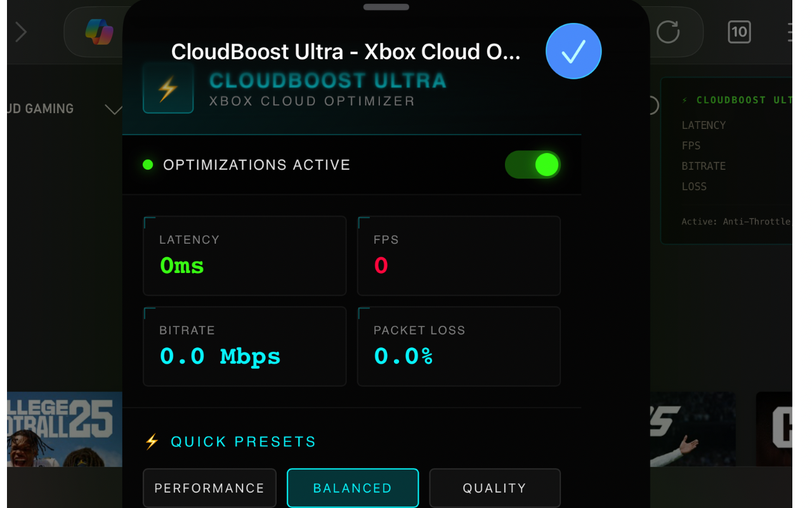Open the FPS stat card

(x=459, y=256)
